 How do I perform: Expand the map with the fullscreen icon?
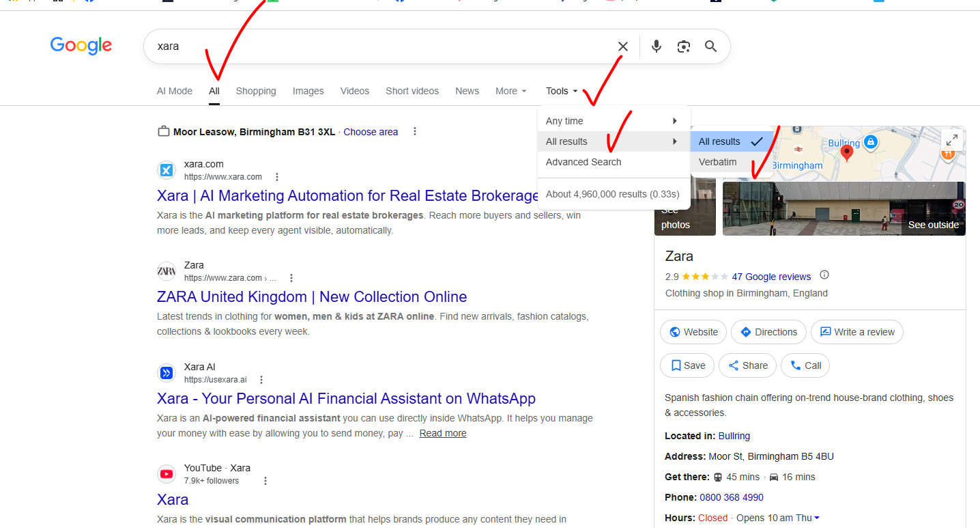click(951, 141)
